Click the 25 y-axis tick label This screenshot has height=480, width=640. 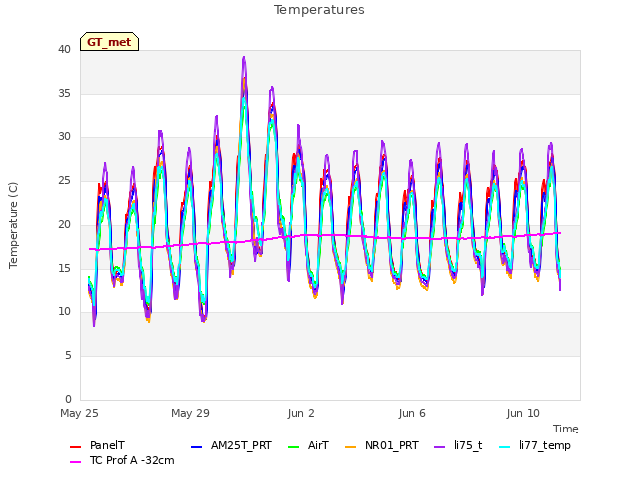tap(64, 180)
